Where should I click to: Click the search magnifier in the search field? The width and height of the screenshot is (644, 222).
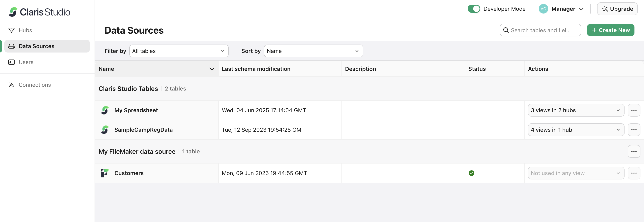pos(506,30)
